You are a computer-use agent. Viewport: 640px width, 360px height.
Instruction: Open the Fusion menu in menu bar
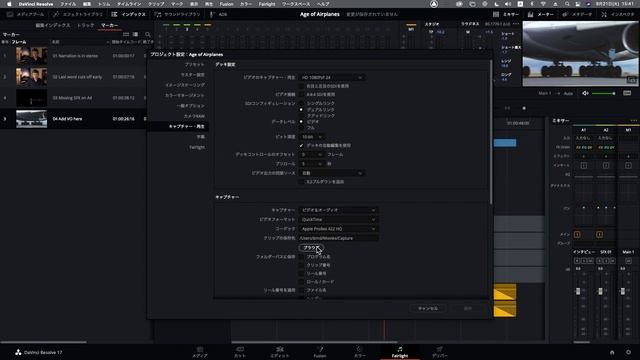coord(227,4)
